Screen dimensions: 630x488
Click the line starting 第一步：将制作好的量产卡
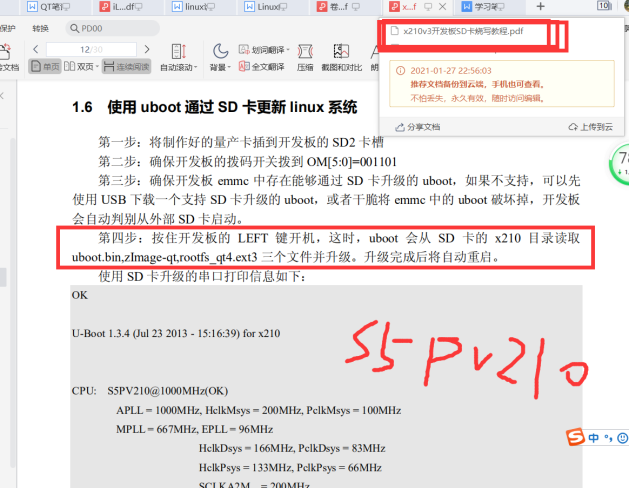click(x=241, y=142)
